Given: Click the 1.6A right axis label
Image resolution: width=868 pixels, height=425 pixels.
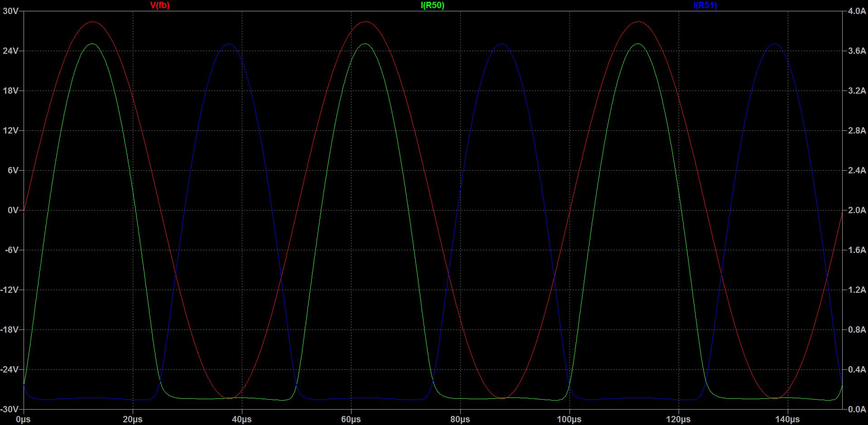Looking at the screenshot, I should click(x=857, y=250).
